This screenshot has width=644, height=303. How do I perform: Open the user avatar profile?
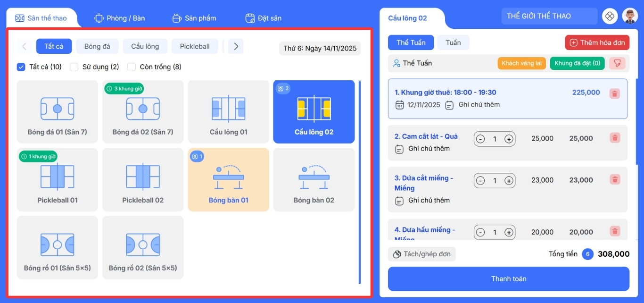coord(629,16)
